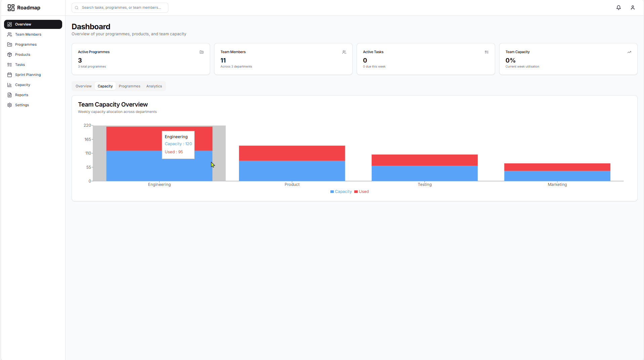Click the trend icon on Team Capacity card
The width and height of the screenshot is (644, 360).
pos(629,52)
